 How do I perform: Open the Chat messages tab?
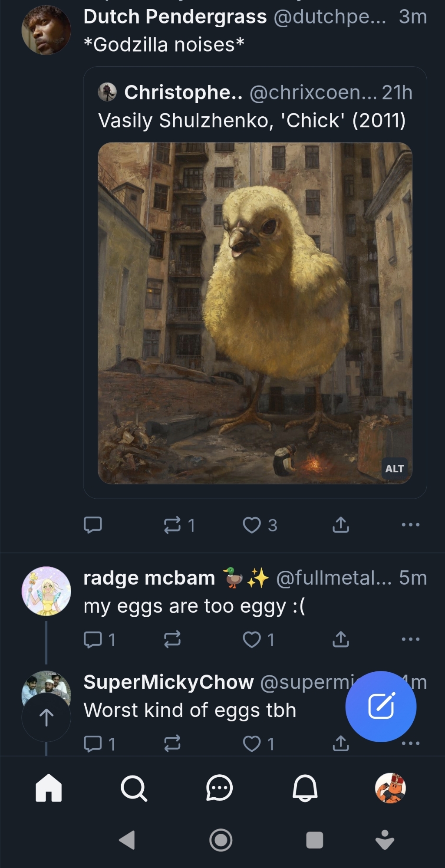click(x=219, y=788)
